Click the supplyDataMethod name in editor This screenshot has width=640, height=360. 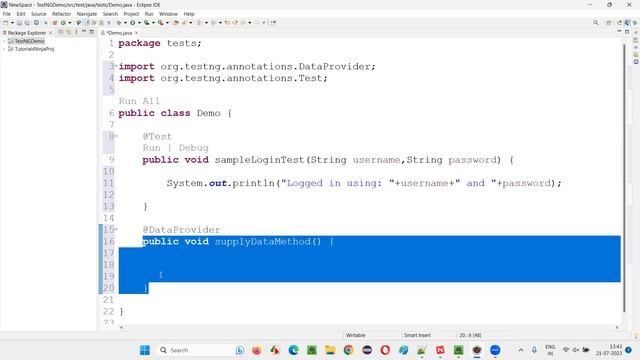[x=262, y=242]
